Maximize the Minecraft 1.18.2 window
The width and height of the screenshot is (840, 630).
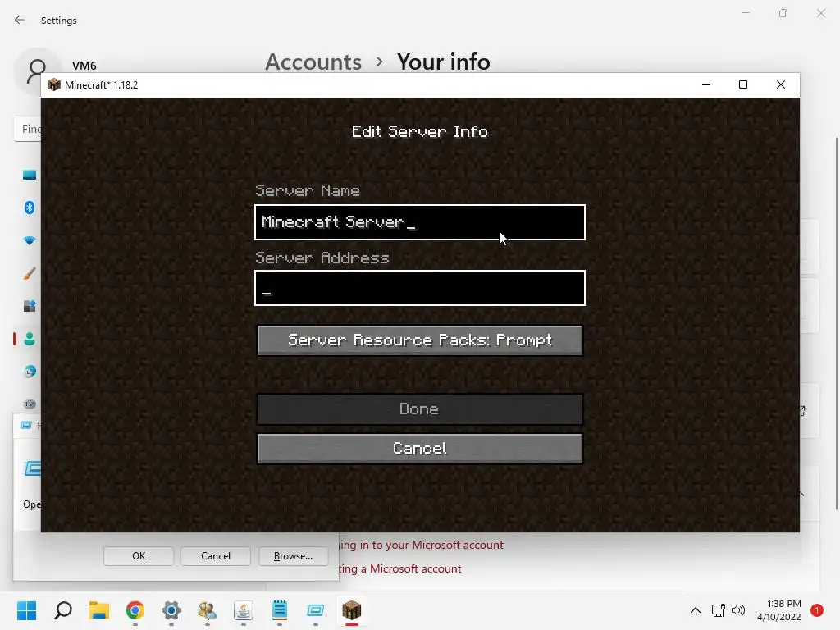743,84
